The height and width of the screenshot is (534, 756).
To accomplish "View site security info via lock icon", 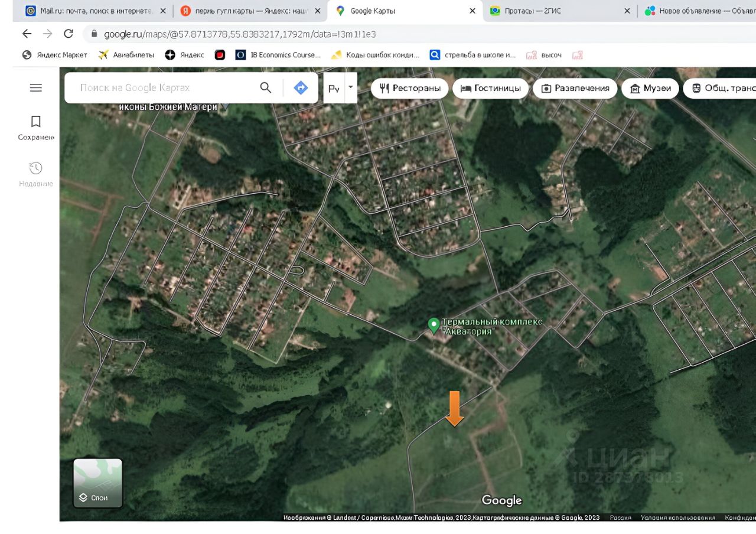I will pyautogui.click(x=94, y=34).
